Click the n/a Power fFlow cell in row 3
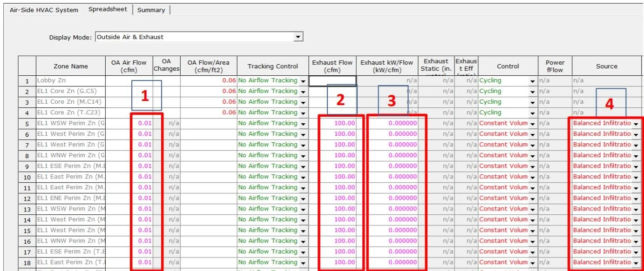Screen dimensions: 644x271 (555, 102)
